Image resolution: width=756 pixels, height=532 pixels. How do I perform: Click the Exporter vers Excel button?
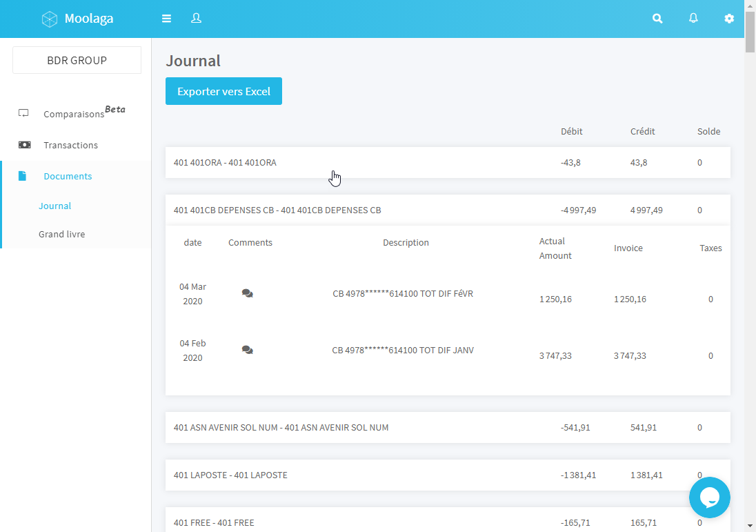point(223,91)
